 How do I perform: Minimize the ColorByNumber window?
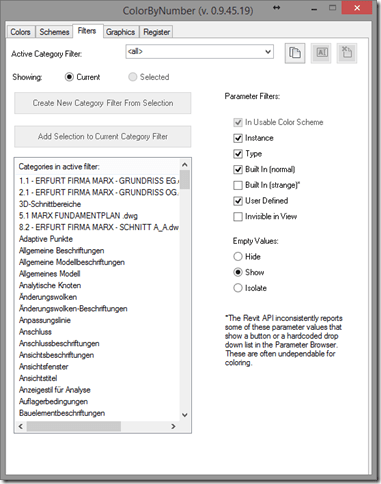314,9
